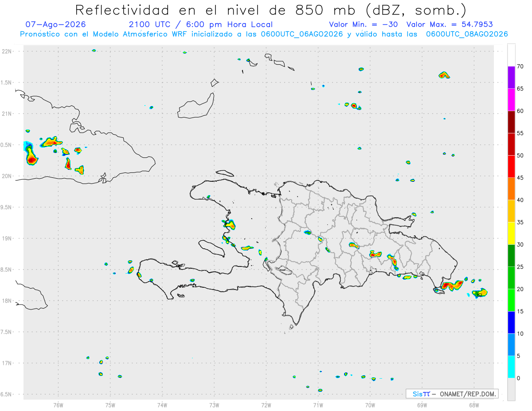Select the colorbar tick label '25'
The image size is (532, 411).
[x=520, y=267]
